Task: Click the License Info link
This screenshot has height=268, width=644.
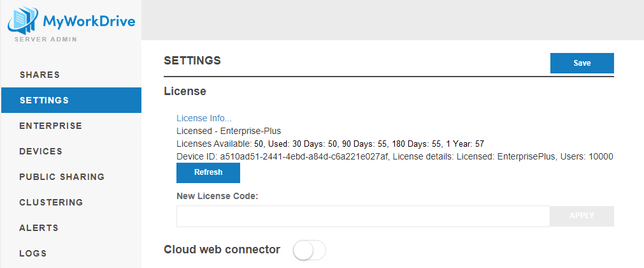Action: point(204,118)
